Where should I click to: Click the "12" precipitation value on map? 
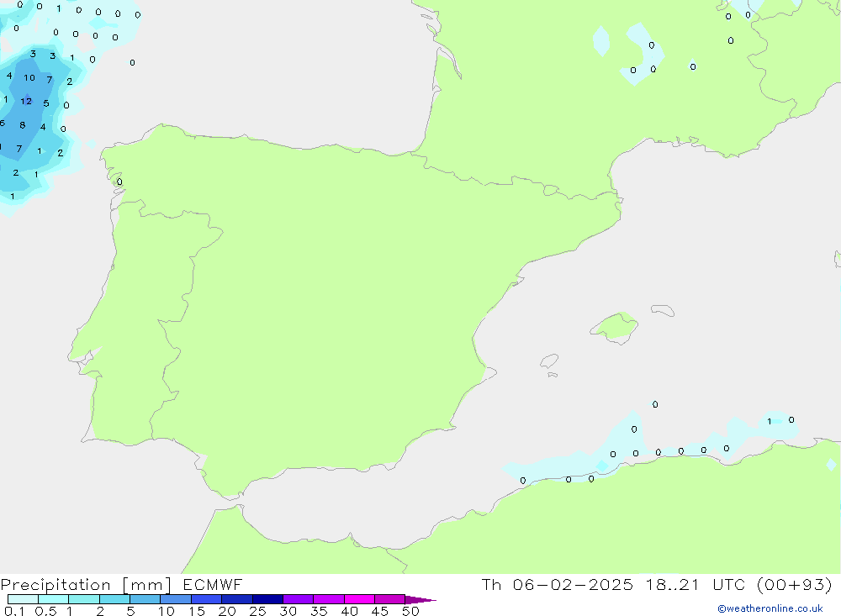(x=26, y=101)
